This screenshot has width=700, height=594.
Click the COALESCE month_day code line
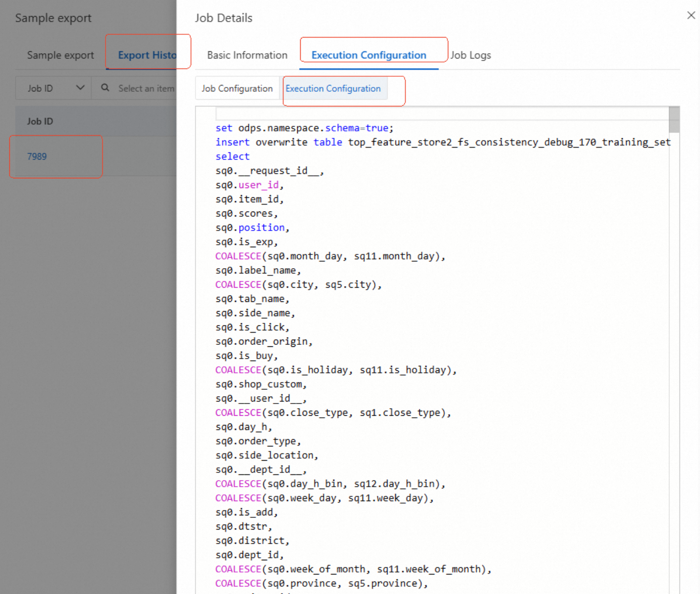330,256
